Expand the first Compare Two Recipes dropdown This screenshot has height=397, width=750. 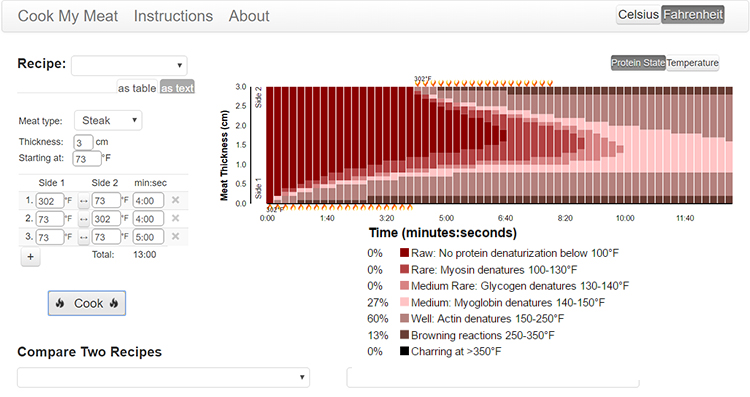tap(163, 377)
